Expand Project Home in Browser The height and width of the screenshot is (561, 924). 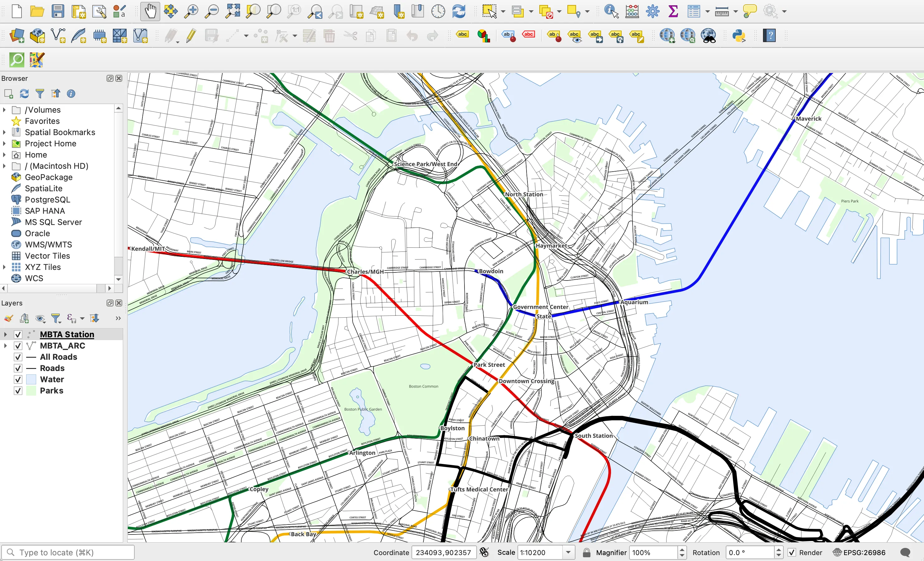(4, 144)
